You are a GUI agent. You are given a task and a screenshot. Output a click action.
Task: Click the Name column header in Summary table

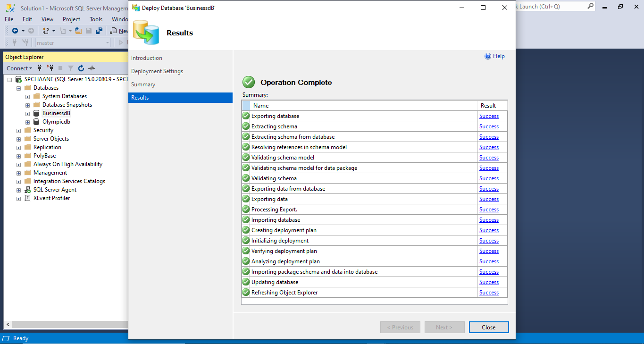pos(363,106)
